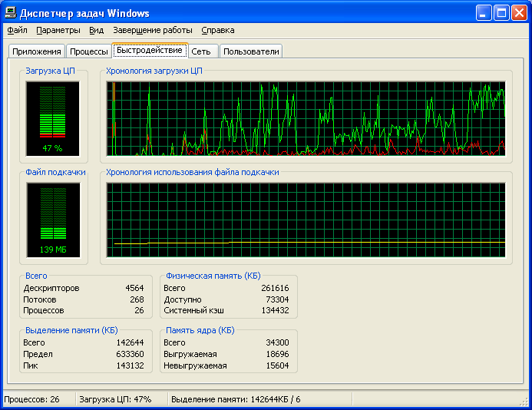
Task: Switch to the Пользователи tab
Action: click(x=251, y=51)
